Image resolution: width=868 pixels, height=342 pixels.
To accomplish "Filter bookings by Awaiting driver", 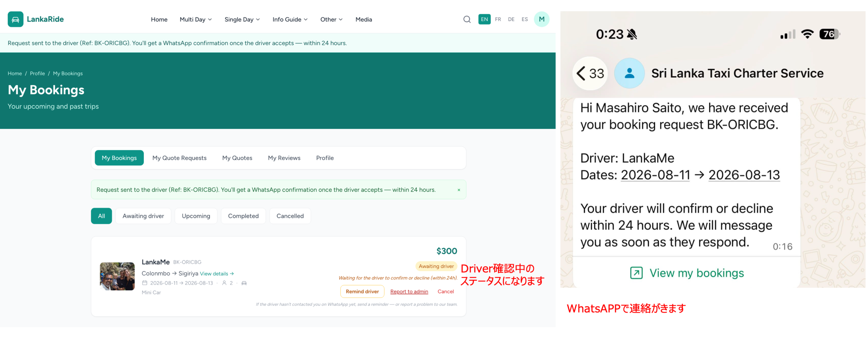I will point(143,216).
